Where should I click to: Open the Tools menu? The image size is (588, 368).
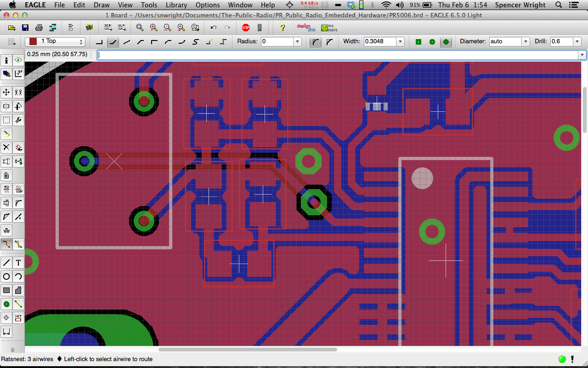tap(149, 5)
